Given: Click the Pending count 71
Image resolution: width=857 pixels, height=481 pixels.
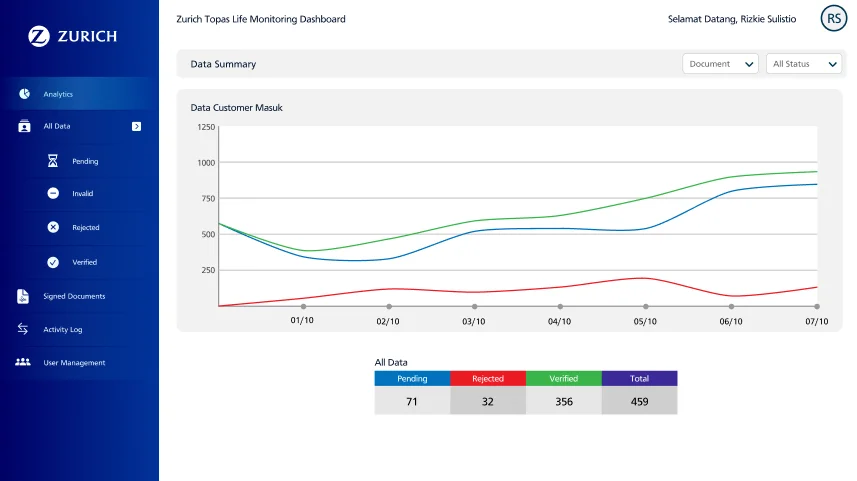Looking at the screenshot, I should (412, 402).
